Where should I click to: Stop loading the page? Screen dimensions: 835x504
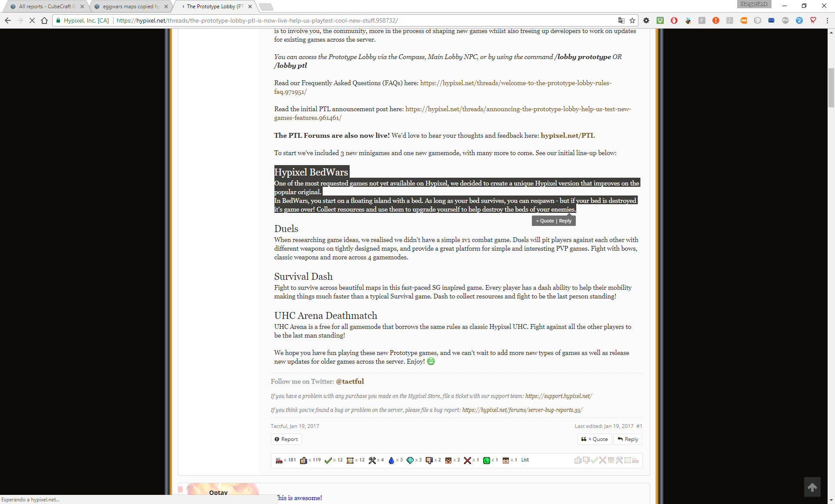point(32,20)
